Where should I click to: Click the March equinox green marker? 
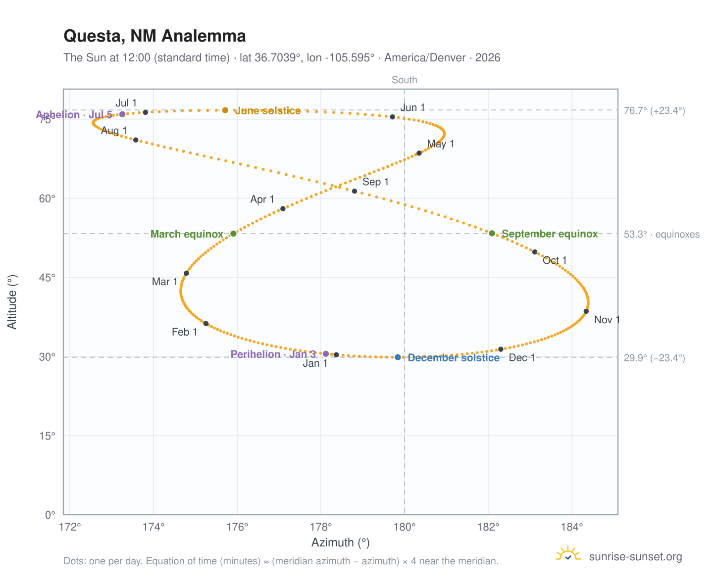point(234,234)
